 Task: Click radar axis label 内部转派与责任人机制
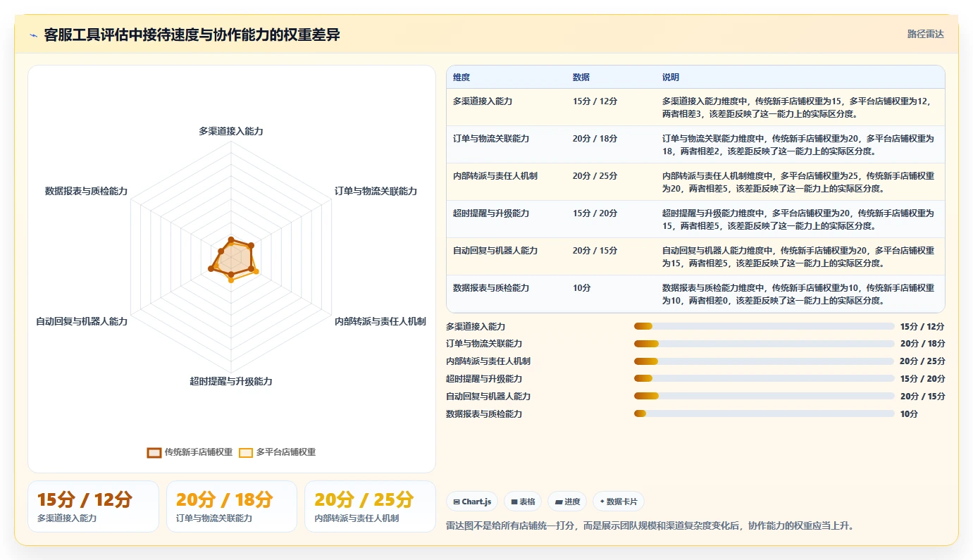click(380, 321)
